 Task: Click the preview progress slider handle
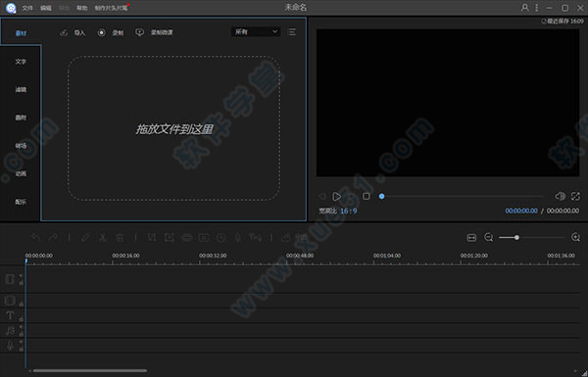click(x=381, y=196)
